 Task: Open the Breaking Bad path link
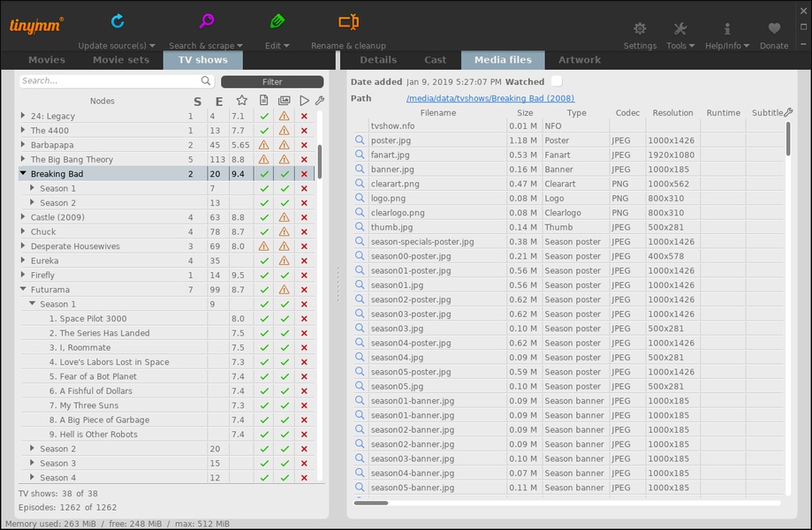tap(489, 98)
